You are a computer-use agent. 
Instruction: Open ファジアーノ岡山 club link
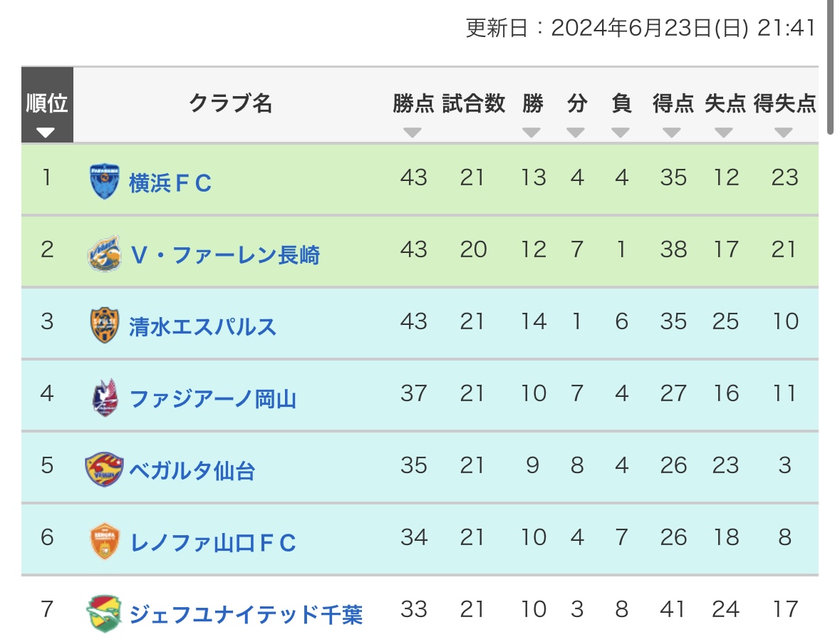tap(212, 398)
